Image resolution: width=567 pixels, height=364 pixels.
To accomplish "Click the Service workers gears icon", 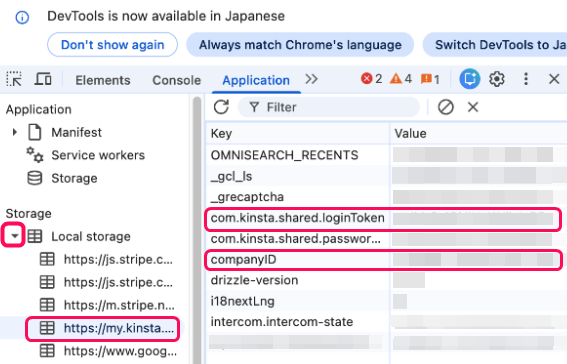I will 35,155.
